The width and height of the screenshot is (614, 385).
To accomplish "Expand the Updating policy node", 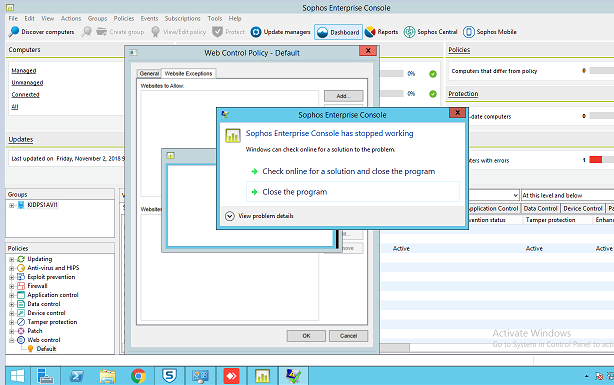I will click(12, 259).
